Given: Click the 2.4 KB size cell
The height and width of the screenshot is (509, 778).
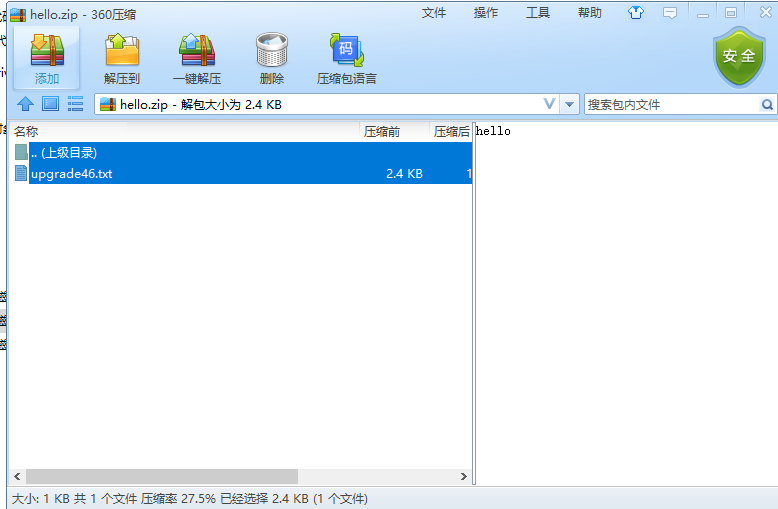Looking at the screenshot, I should (404, 174).
